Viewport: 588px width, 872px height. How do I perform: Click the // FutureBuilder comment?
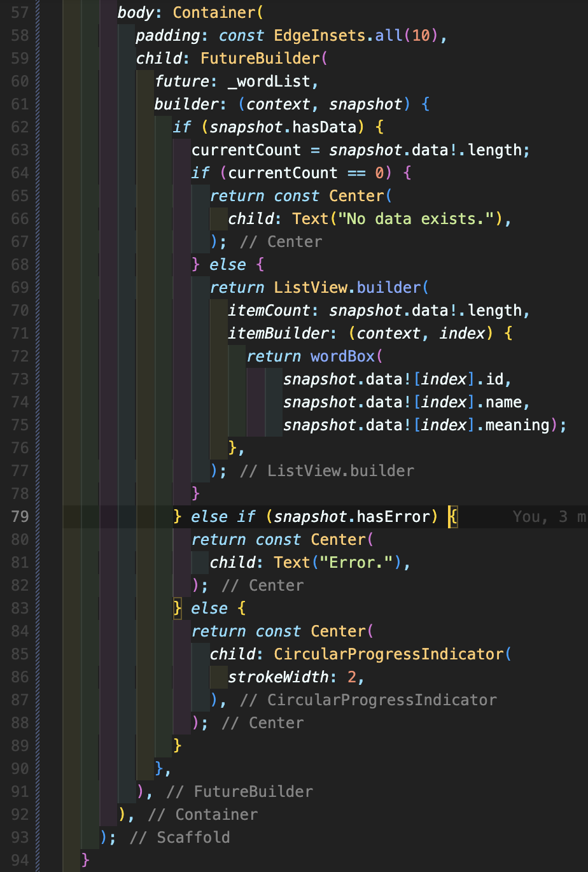(x=240, y=791)
